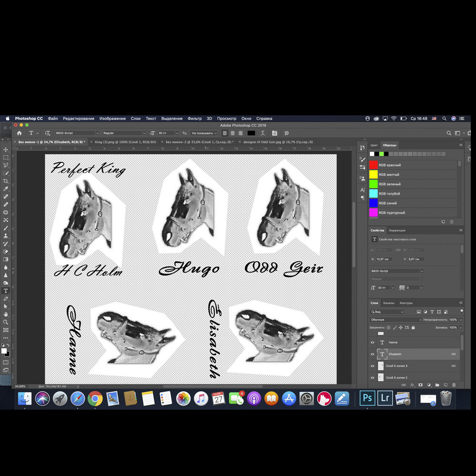Create new layer in Layers panel
The image size is (476, 476).
(446, 385)
